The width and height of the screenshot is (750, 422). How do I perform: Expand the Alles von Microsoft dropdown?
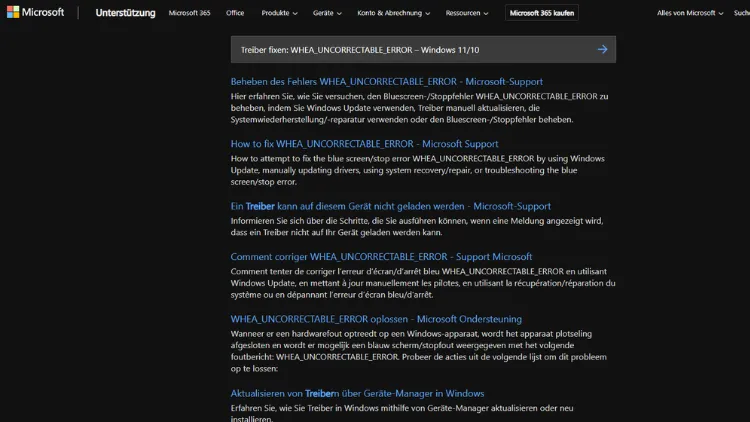click(x=690, y=13)
